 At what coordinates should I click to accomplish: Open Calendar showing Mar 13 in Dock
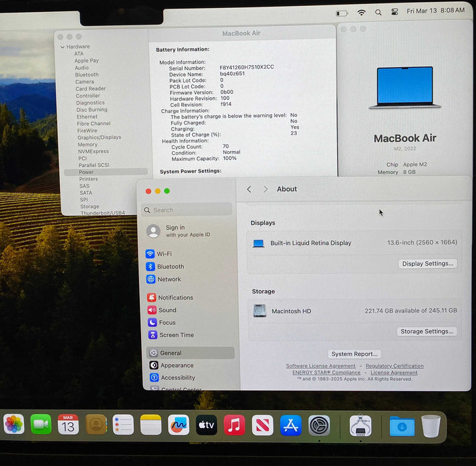coord(68,424)
